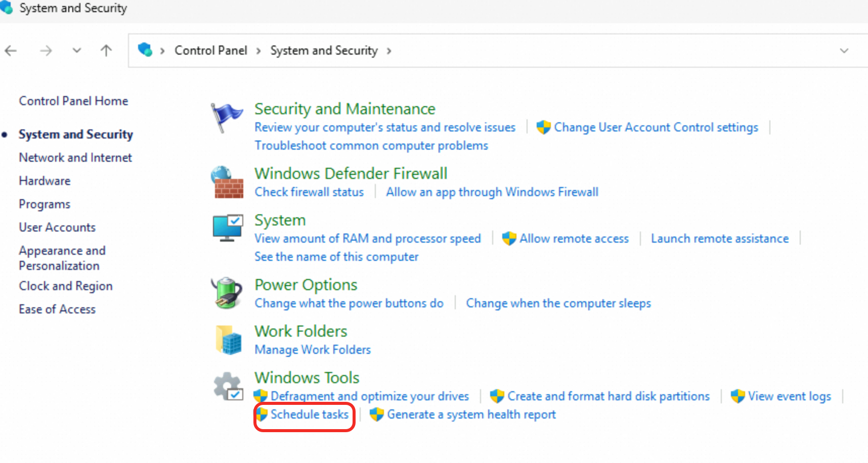Click the Power Options battery icon
This screenshot has width=868, height=463.
pos(226,293)
